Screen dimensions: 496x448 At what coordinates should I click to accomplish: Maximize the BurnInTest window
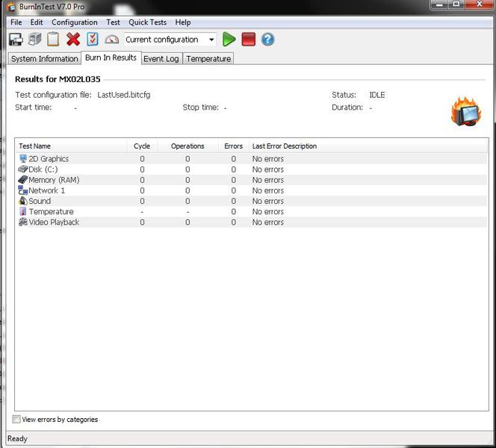[456, 4]
